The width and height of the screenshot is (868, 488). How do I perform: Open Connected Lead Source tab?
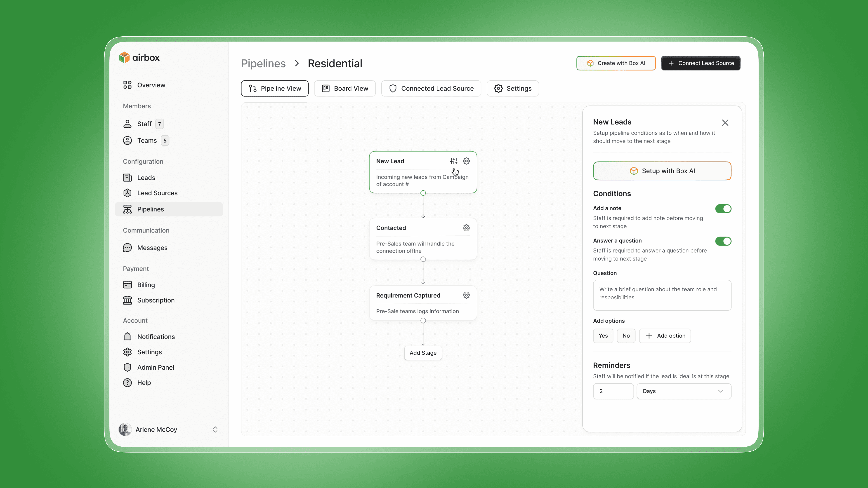431,88
